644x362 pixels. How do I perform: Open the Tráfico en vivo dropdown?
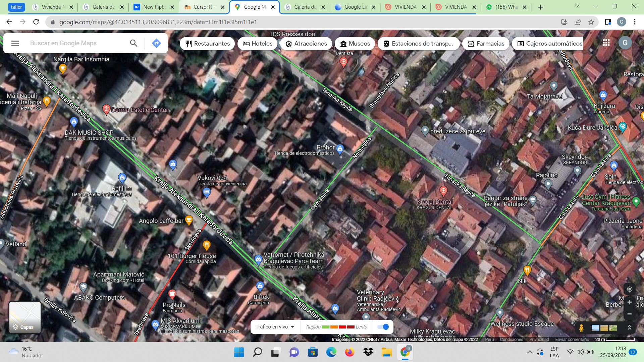click(275, 327)
